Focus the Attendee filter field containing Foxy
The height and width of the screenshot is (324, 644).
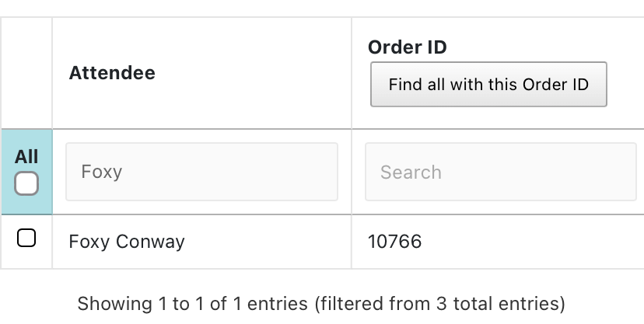coord(201,172)
